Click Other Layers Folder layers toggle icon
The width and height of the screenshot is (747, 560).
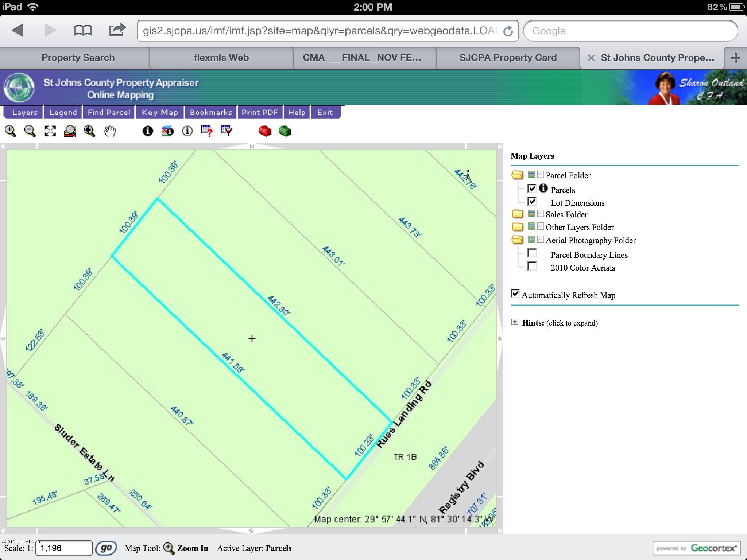pyautogui.click(x=532, y=226)
